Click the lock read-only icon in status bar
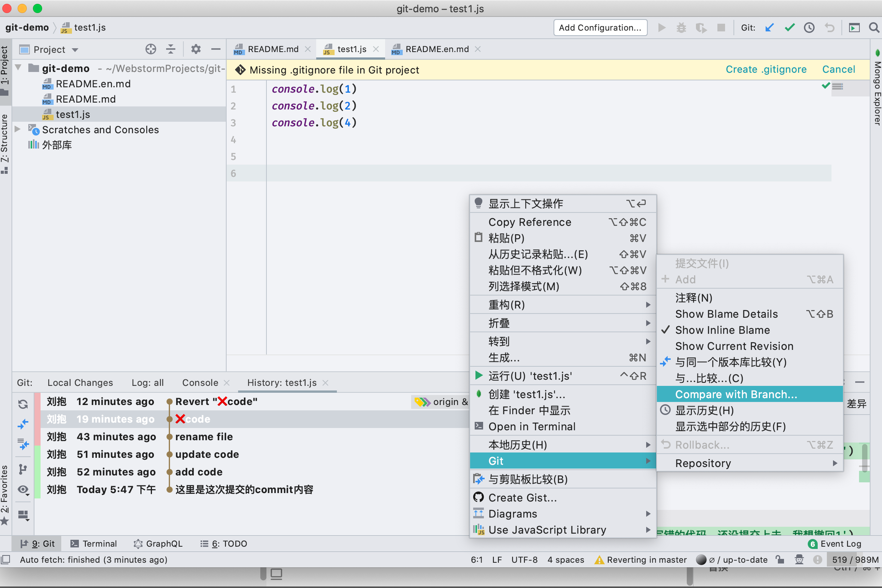 click(780, 560)
